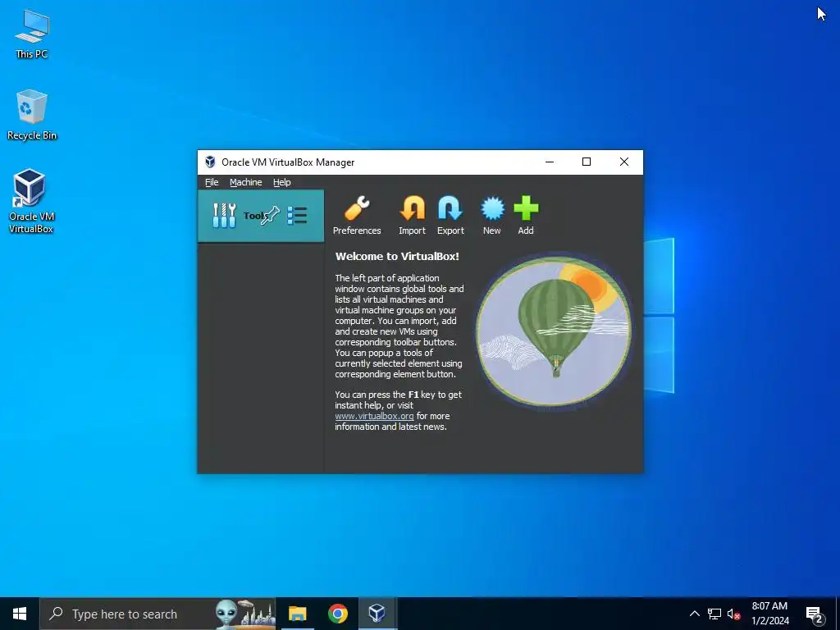The width and height of the screenshot is (840, 630).
Task: Click the hot air balloon welcome illustration
Action: click(554, 331)
